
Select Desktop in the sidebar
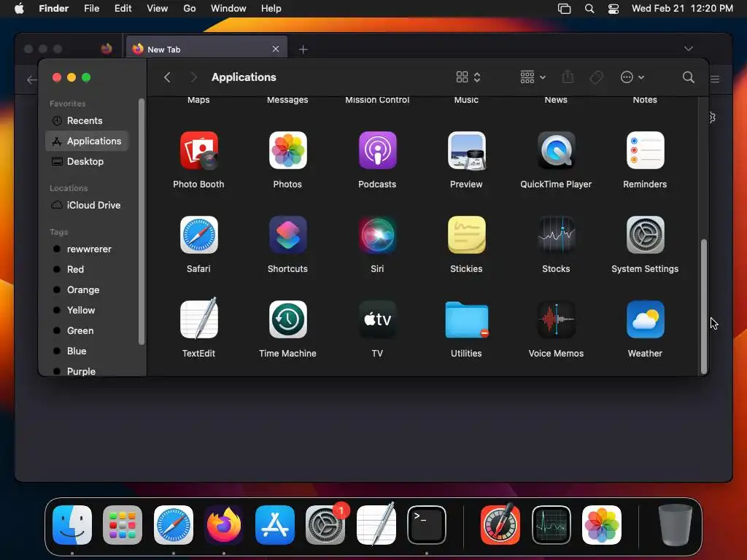88,161
